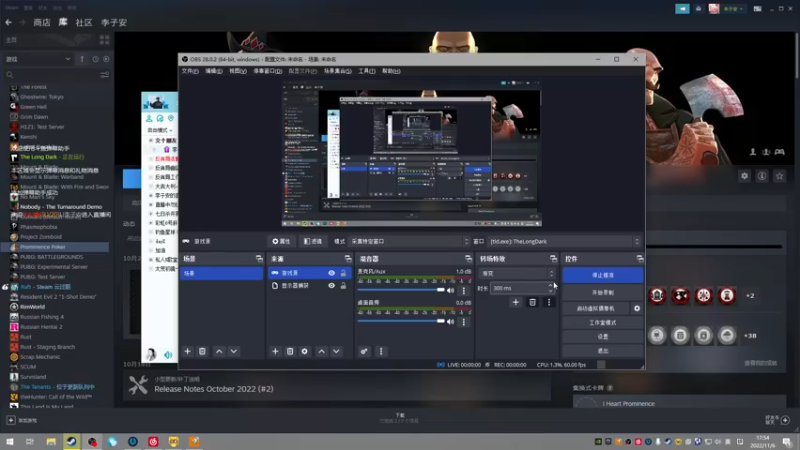Click the blue streaming button in 控件
800x450 pixels.
pyautogui.click(x=603, y=275)
